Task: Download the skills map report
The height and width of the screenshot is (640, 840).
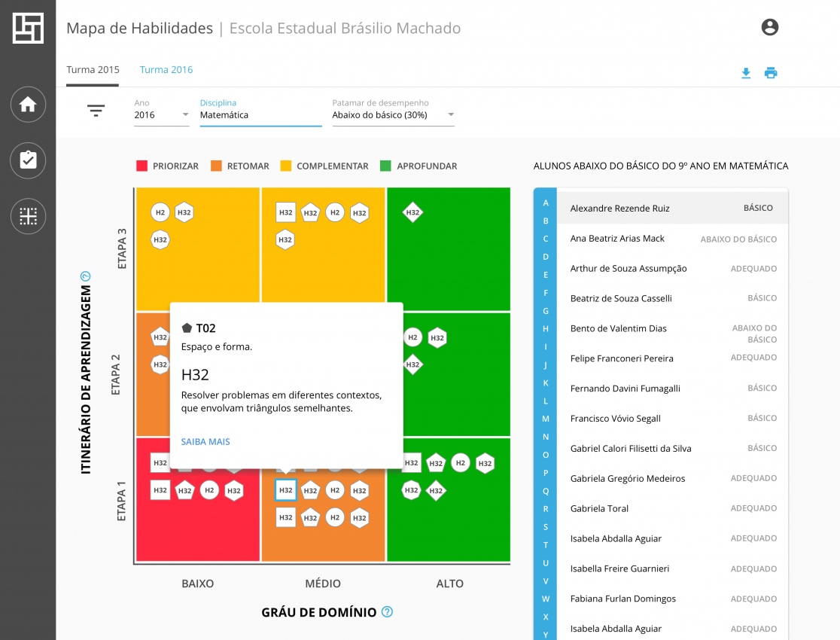Action: click(746, 73)
